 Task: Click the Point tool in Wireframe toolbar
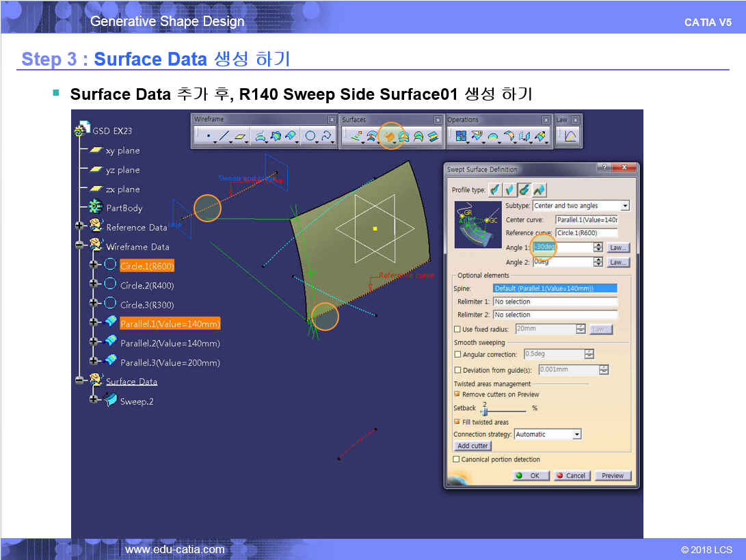(208, 137)
